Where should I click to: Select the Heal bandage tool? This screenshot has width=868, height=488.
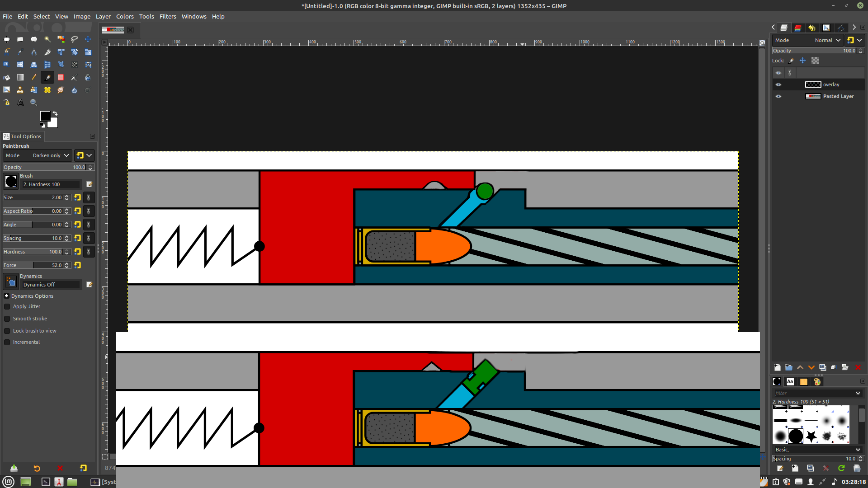(x=47, y=90)
